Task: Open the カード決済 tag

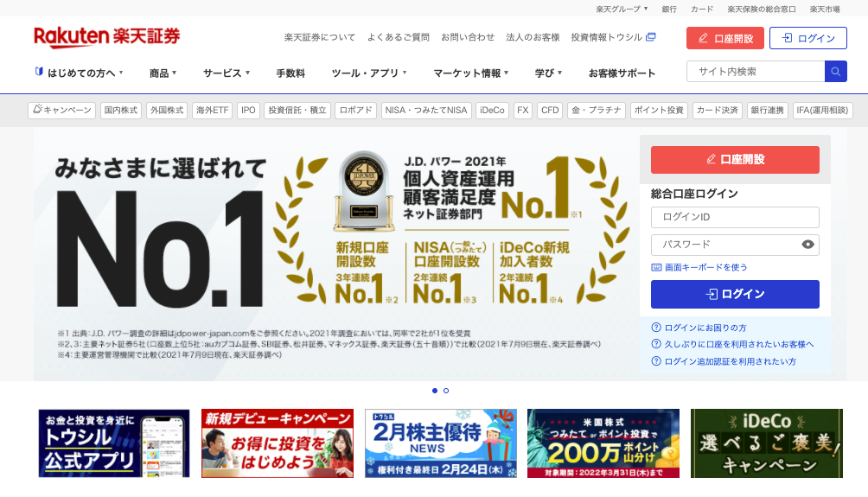Action: tap(717, 110)
